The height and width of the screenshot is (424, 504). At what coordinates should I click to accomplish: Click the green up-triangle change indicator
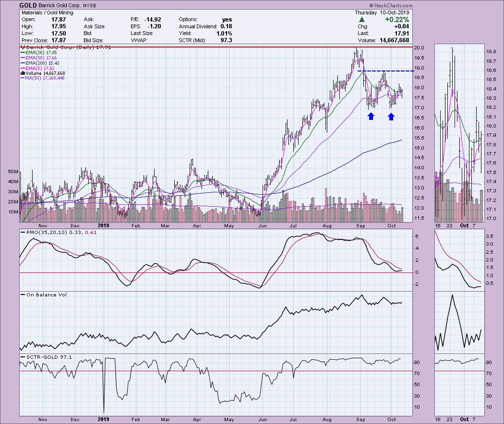click(361, 20)
